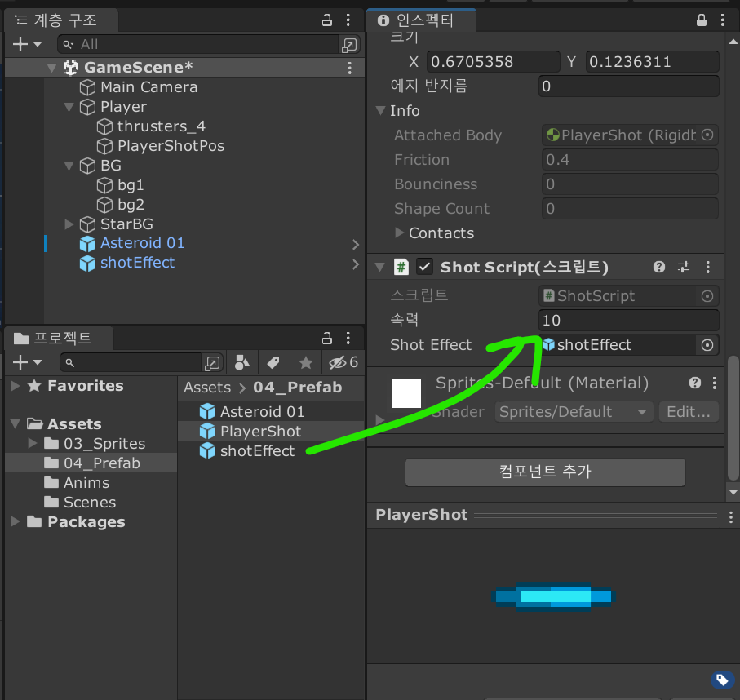The image size is (740, 700).
Task: Select the 04_Prefab folder
Action: tap(92, 463)
